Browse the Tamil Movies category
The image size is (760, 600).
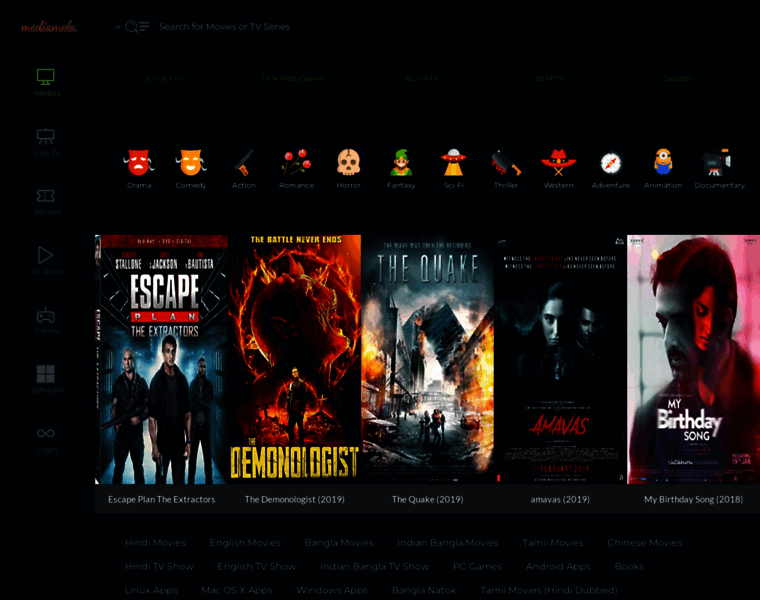coord(553,543)
